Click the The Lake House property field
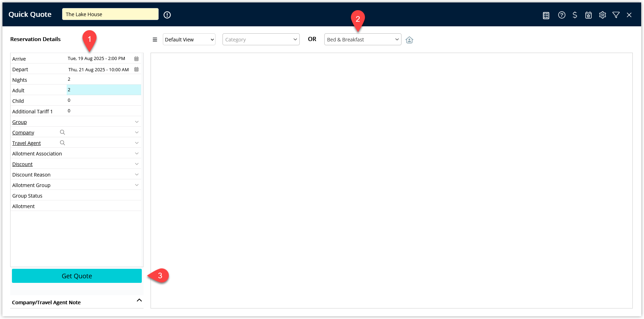644x319 pixels. pos(110,14)
